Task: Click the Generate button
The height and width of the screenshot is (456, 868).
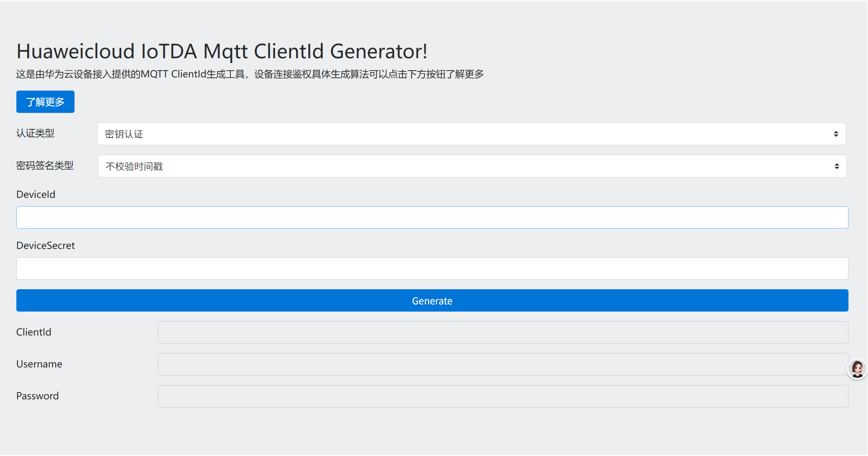Action: click(x=432, y=300)
